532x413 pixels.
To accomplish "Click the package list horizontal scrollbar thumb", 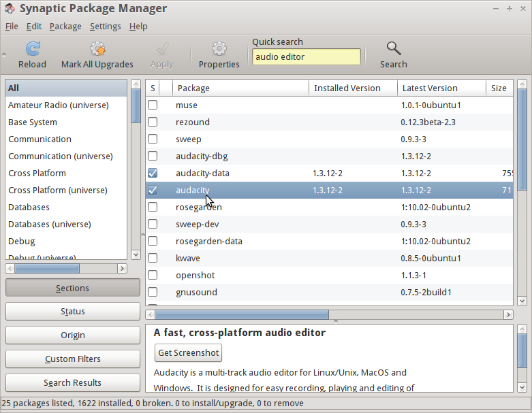I will pos(242,314).
